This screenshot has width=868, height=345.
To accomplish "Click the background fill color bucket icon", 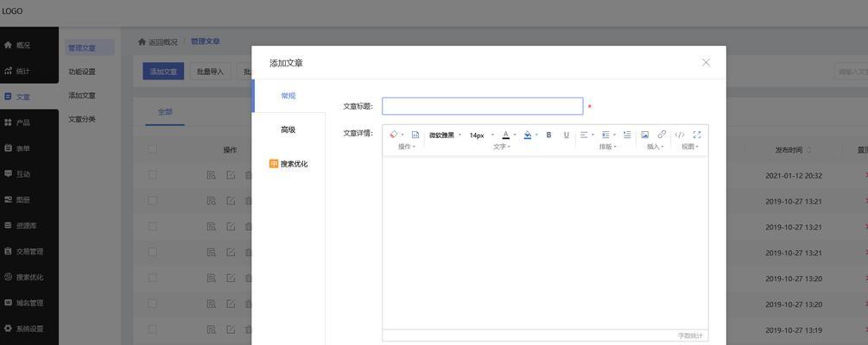I will point(528,135).
